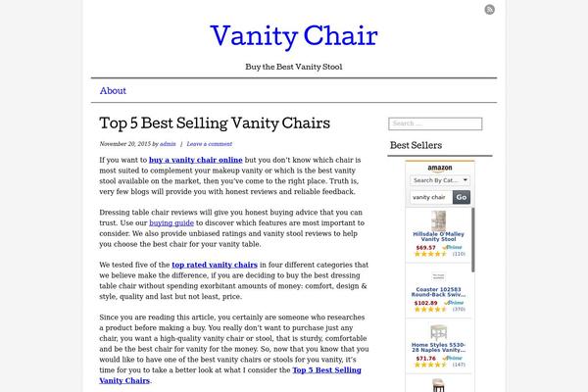
Task: Click the Coaster 102583 product image
Action: 438,276
